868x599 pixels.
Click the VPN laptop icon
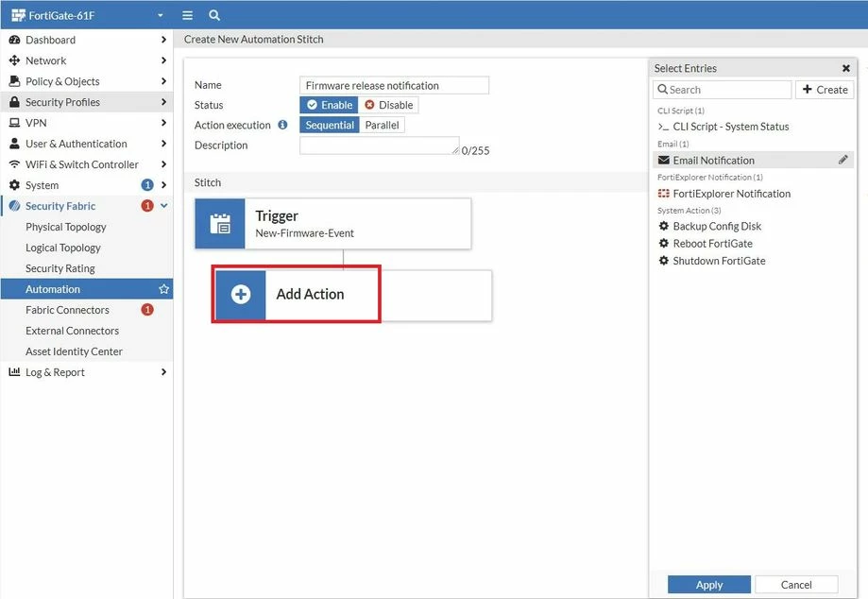[14, 123]
